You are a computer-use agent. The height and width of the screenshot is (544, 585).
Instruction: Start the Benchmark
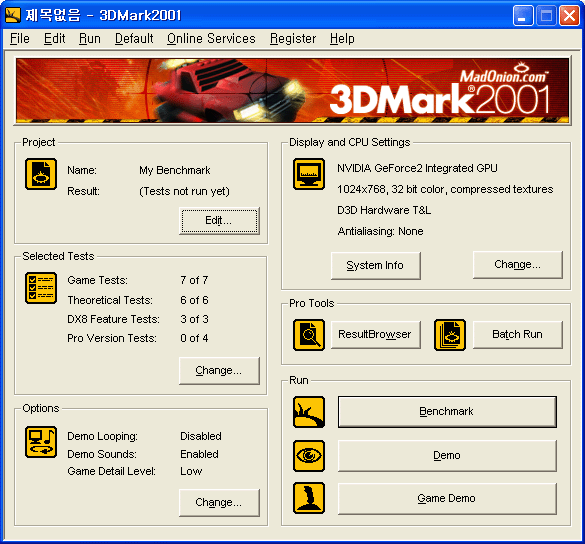(x=447, y=412)
